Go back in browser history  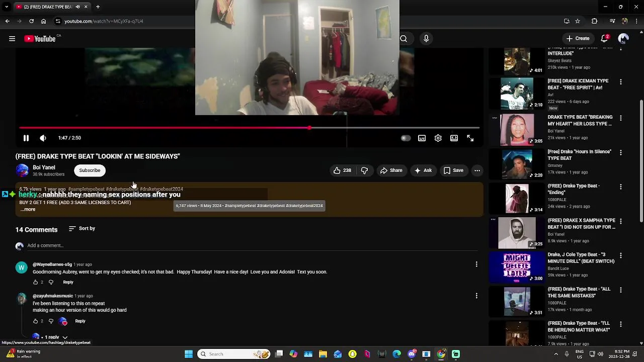click(x=7, y=21)
